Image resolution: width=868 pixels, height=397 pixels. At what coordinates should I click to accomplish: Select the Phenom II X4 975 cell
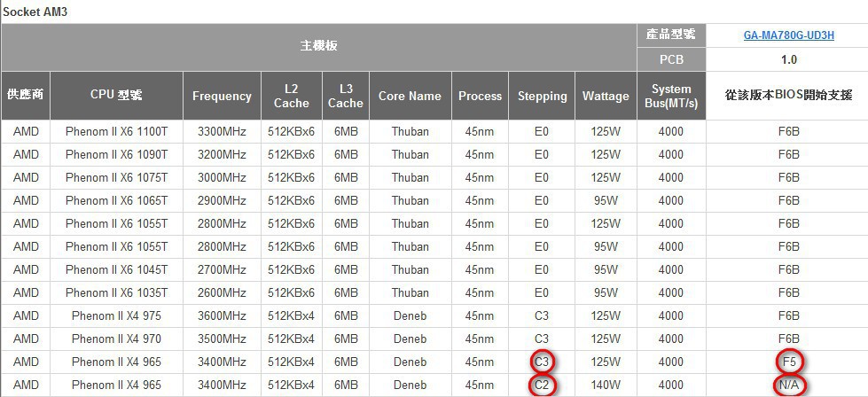pyautogui.click(x=116, y=315)
